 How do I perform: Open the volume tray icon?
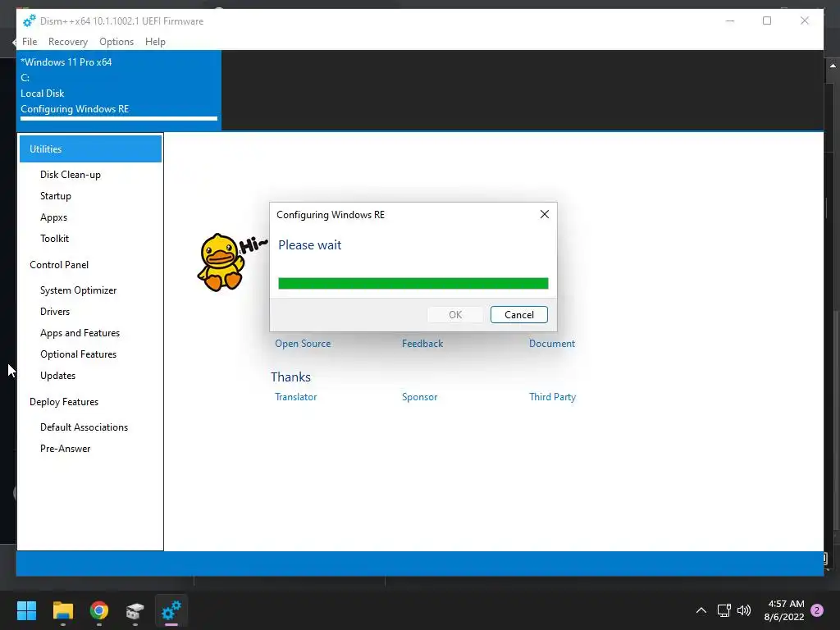(x=744, y=610)
